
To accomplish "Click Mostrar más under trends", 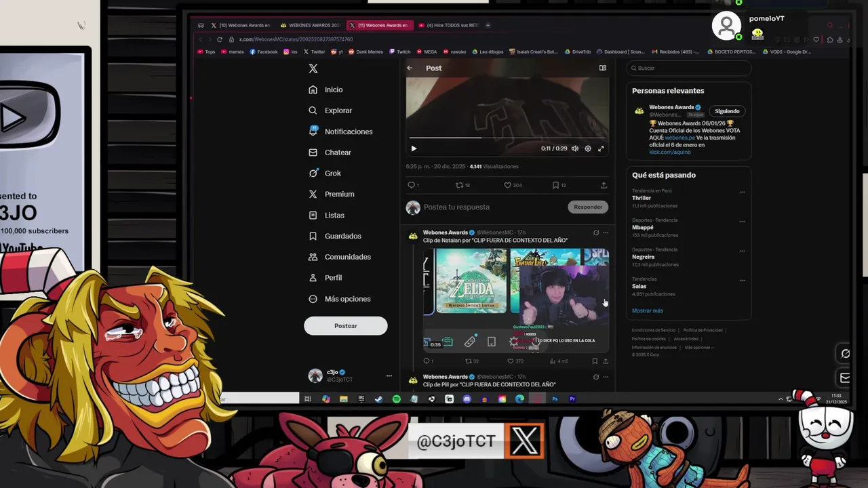I will (648, 310).
